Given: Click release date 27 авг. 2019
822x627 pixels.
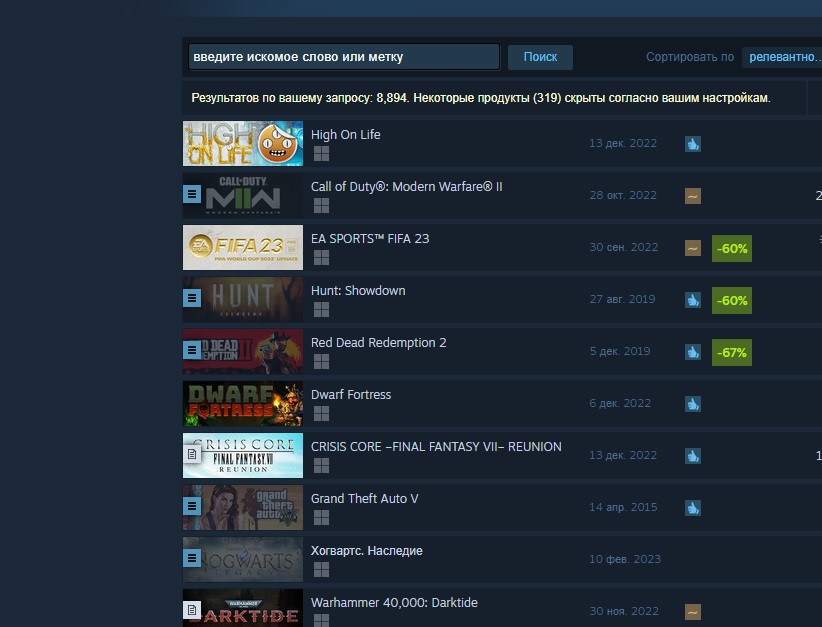Looking at the screenshot, I should tap(622, 299).
